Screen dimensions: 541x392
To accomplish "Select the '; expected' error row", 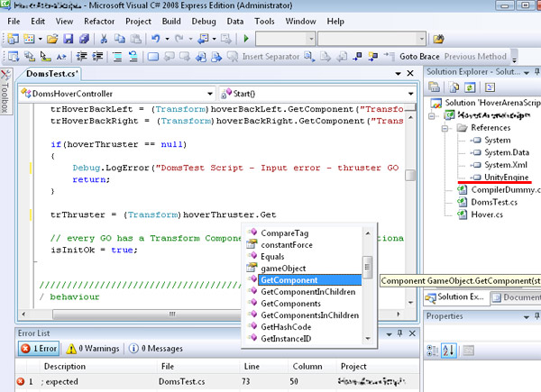I will [x=217, y=382].
